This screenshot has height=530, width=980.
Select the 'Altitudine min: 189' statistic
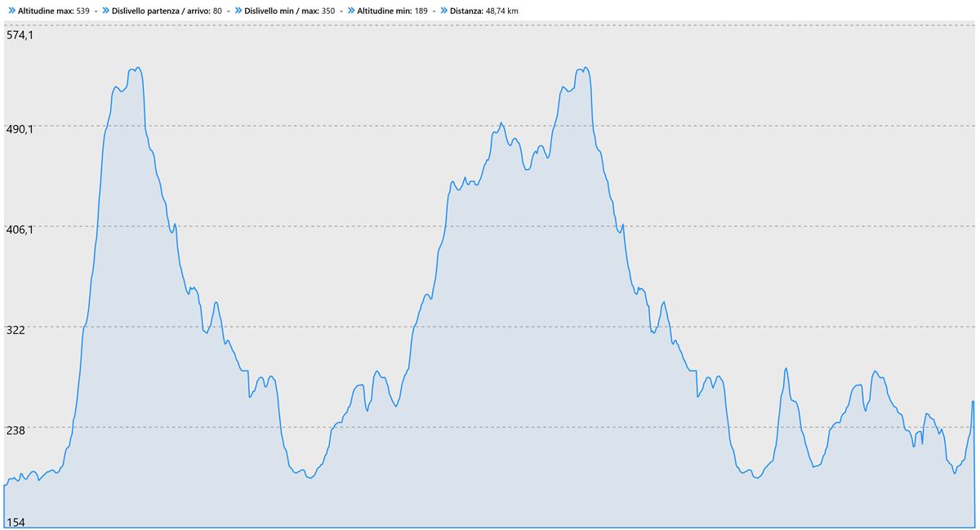point(393,11)
